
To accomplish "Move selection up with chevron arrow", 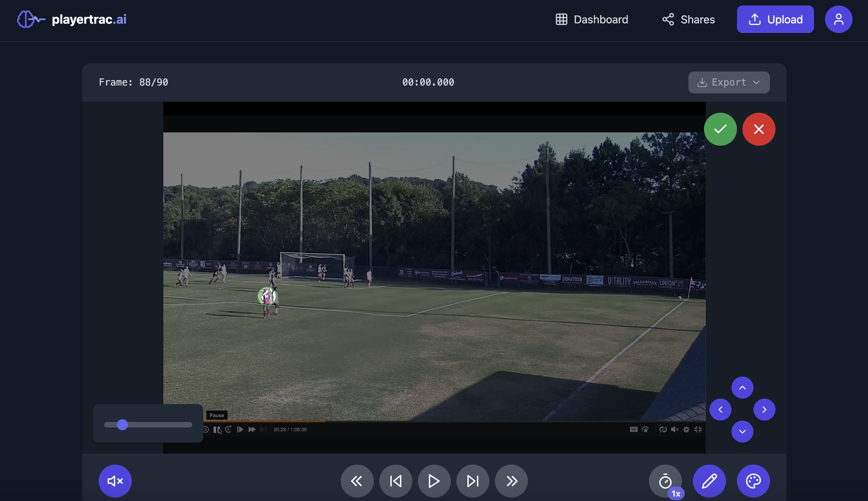I will pyautogui.click(x=742, y=388).
